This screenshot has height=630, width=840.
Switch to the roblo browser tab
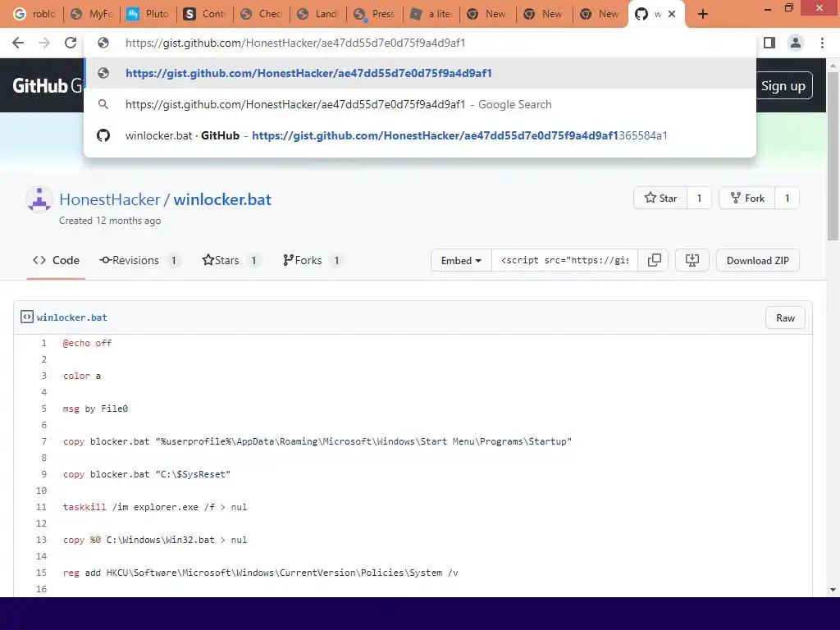34,14
